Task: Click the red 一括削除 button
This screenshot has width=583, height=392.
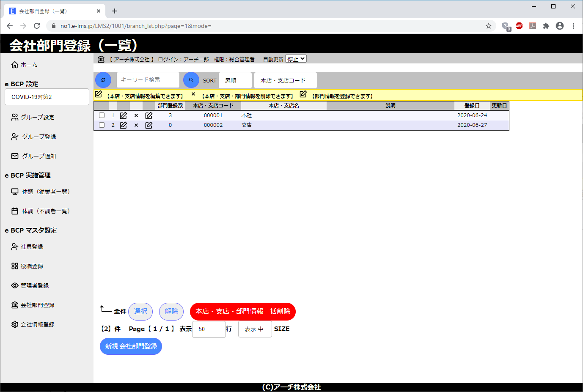Action: click(242, 312)
